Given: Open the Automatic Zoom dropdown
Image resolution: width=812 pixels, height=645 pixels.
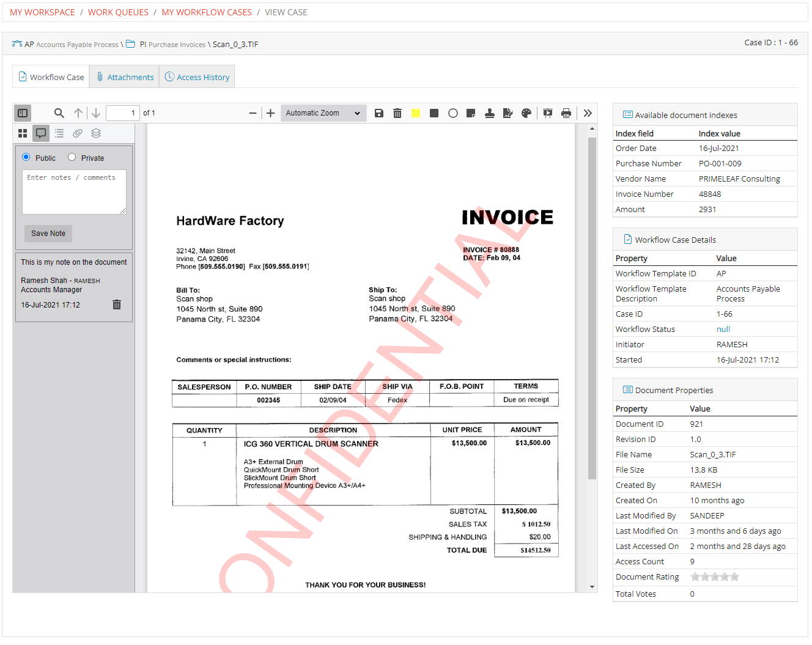Looking at the screenshot, I should (x=323, y=112).
